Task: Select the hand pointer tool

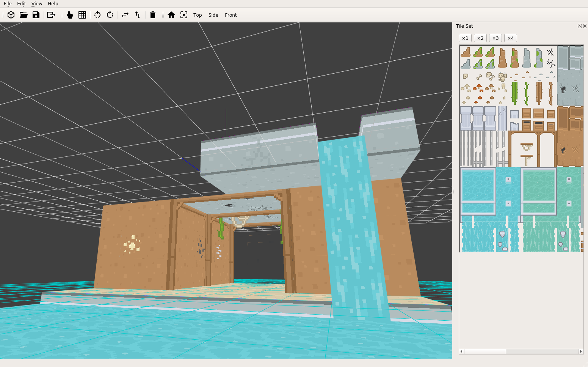Action: click(x=70, y=15)
